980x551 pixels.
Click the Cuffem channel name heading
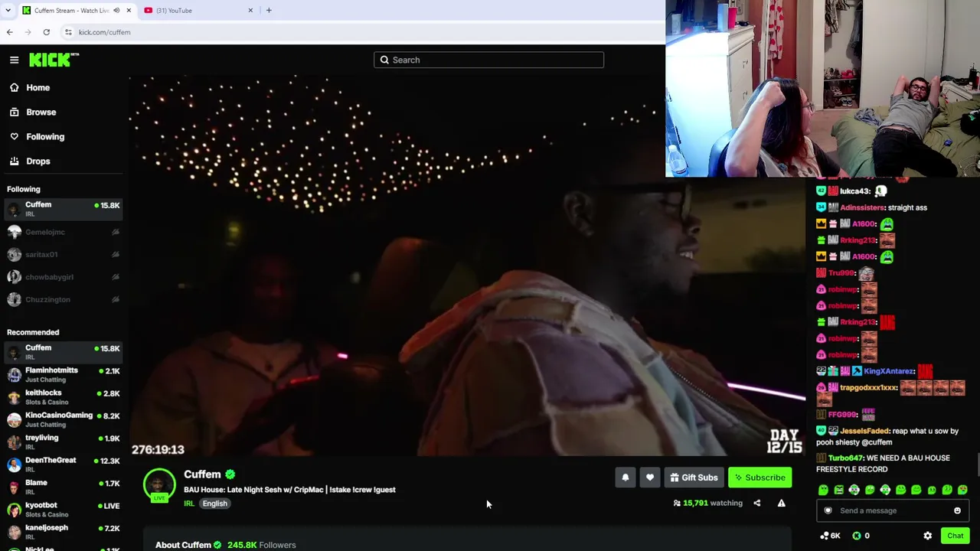click(202, 474)
